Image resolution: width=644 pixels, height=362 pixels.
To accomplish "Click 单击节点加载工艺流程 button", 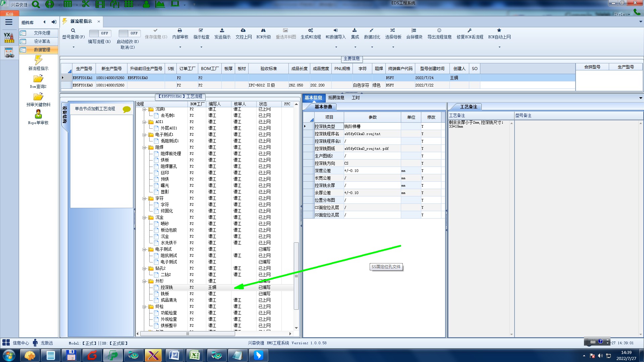I will [95, 109].
